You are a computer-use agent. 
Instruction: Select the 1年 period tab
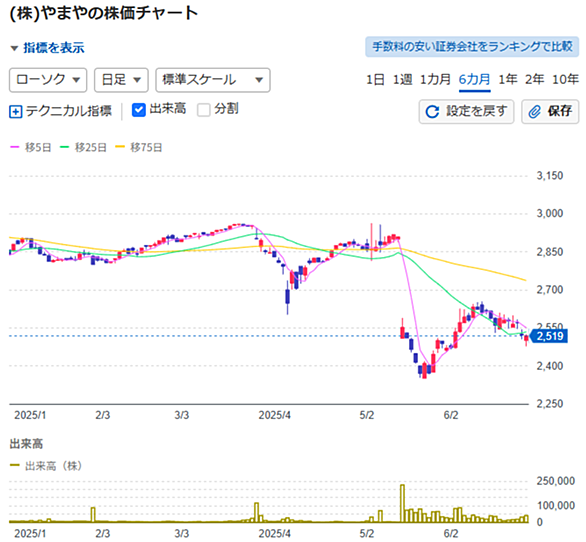coord(508,79)
